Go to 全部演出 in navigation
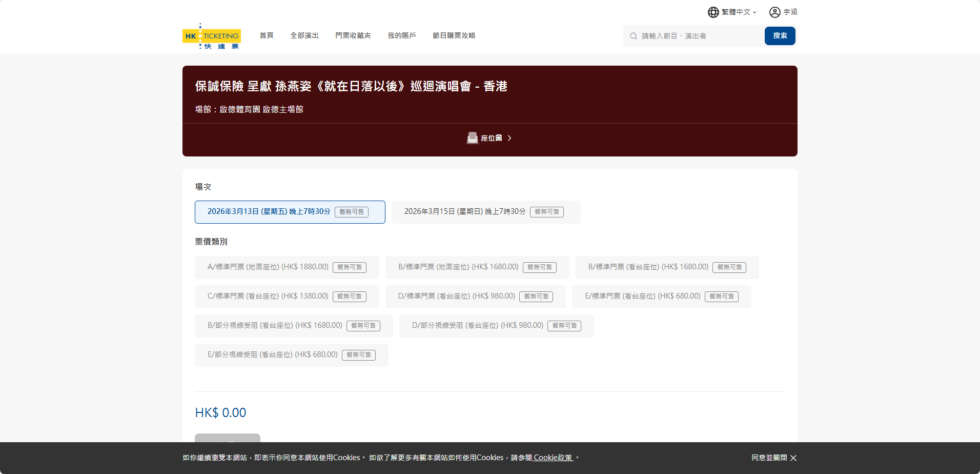The image size is (980, 474). [304, 36]
